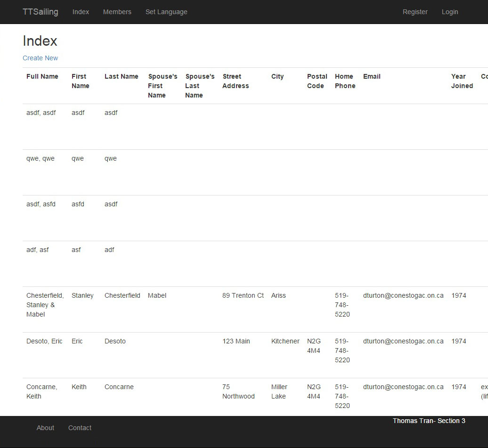488x448 pixels.
Task: Click the qwe, qwe row name
Action: [41, 158]
